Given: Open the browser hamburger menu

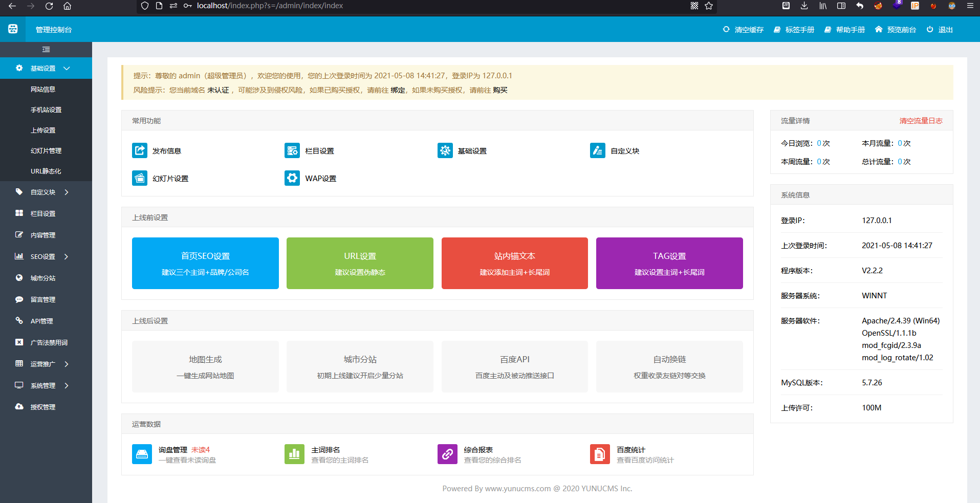Looking at the screenshot, I should pyautogui.click(x=970, y=6).
